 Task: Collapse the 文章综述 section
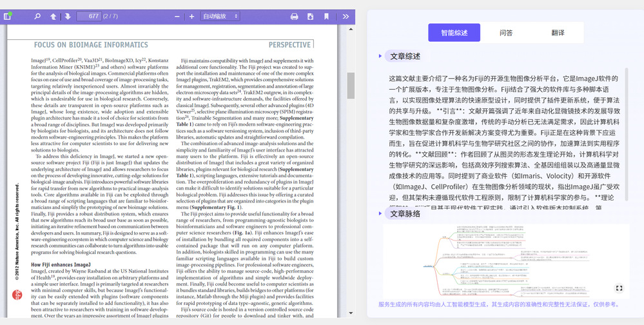pyautogui.click(x=380, y=56)
